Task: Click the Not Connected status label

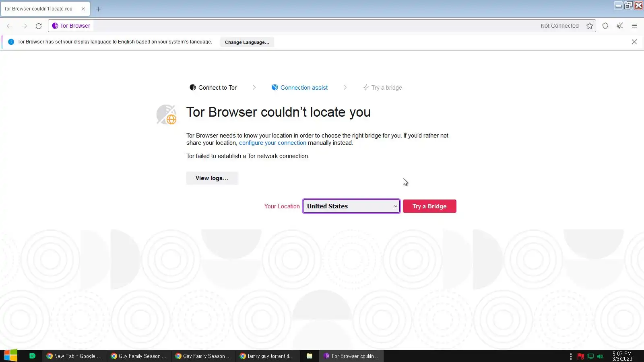Action: [x=560, y=26]
